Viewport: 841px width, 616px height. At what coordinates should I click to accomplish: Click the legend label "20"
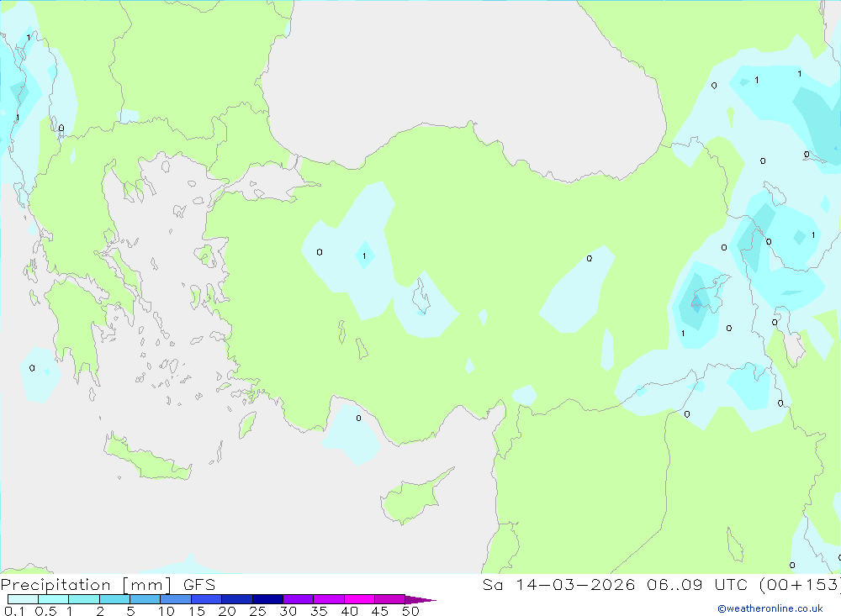coord(227,611)
